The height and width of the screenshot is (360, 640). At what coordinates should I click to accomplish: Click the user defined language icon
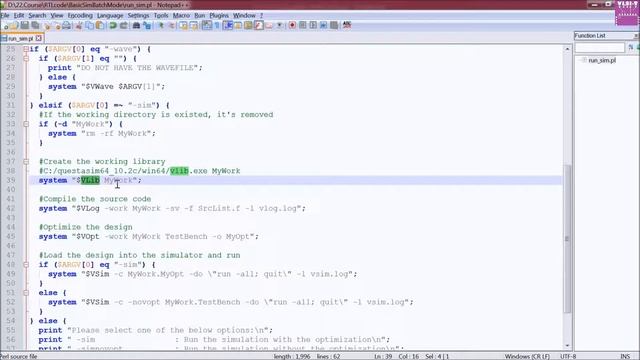pos(238,25)
